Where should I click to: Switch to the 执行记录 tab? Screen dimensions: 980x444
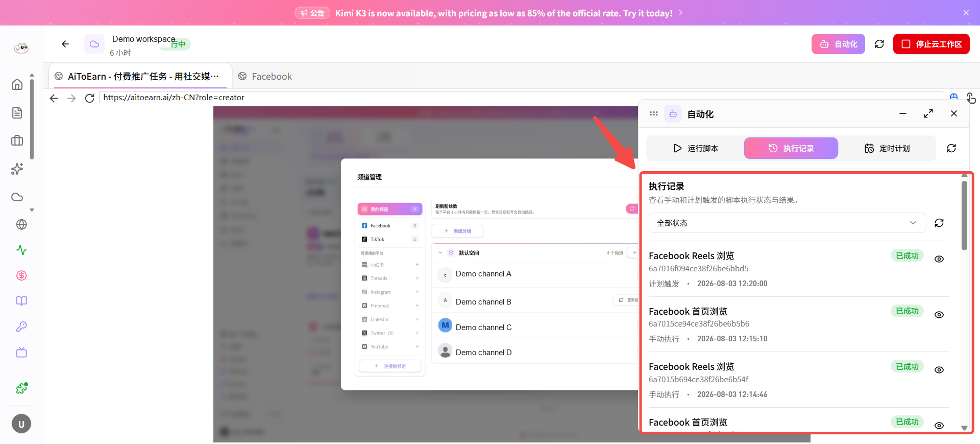point(791,148)
